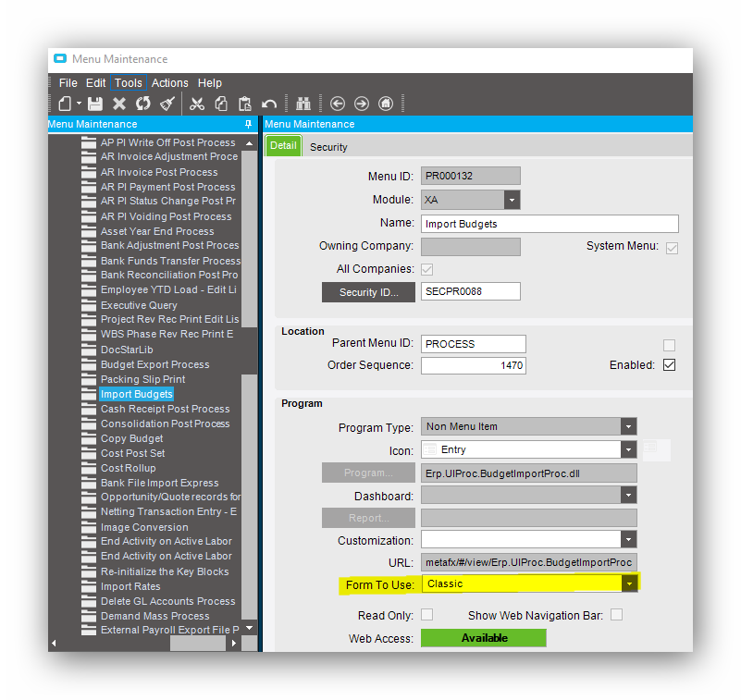Viewport: 741px width, 700px height.
Task: Click folder icon beside Packing Slip Print
Action: [89, 380]
